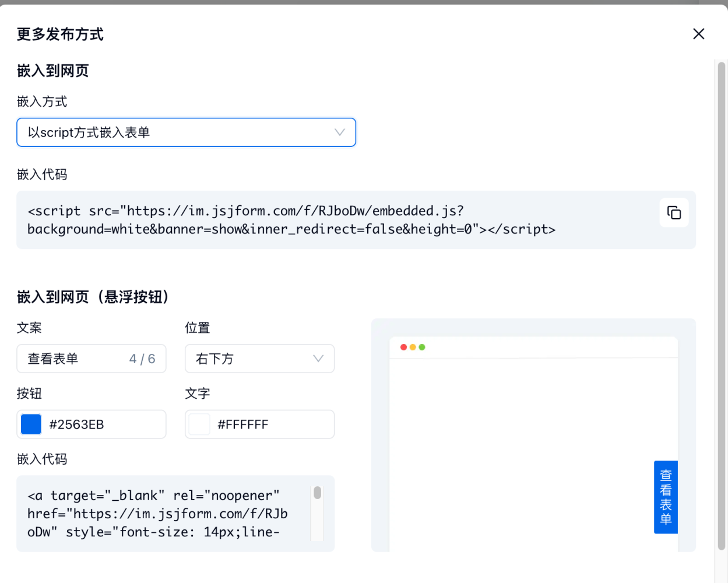Click the chevron arrow beside 以script方式嵌入表单
The width and height of the screenshot is (728, 583).
(339, 132)
